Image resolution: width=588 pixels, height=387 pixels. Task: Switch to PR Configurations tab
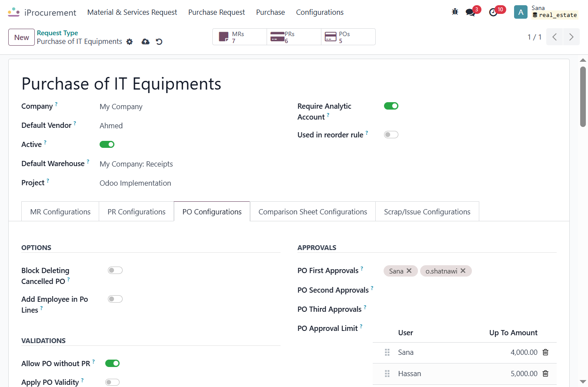click(137, 212)
